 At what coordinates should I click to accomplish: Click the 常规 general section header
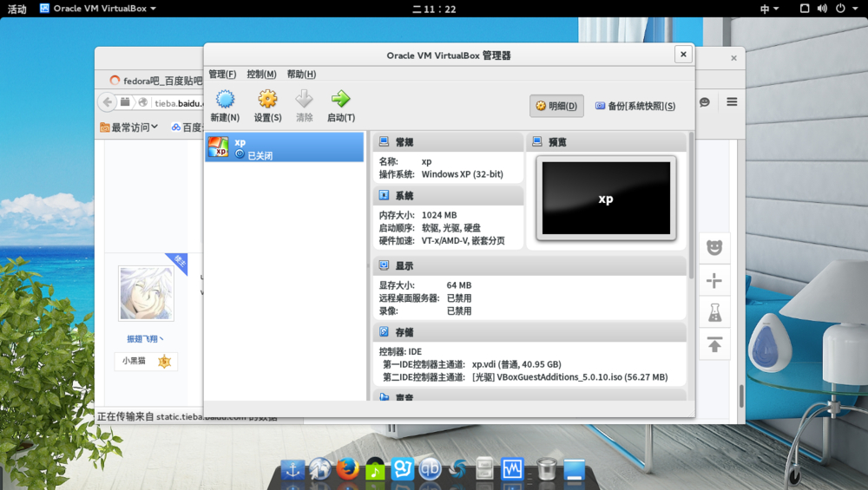pyautogui.click(x=449, y=142)
